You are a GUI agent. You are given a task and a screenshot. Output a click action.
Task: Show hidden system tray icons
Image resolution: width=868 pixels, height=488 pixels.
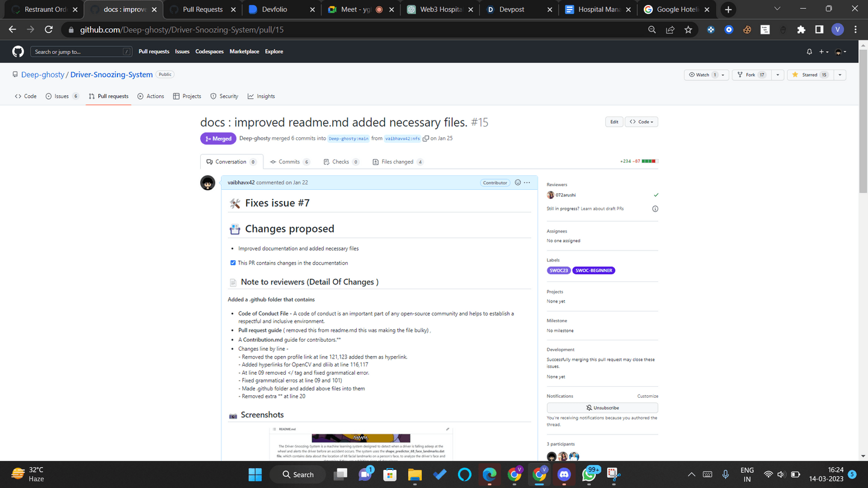click(691, 475)
